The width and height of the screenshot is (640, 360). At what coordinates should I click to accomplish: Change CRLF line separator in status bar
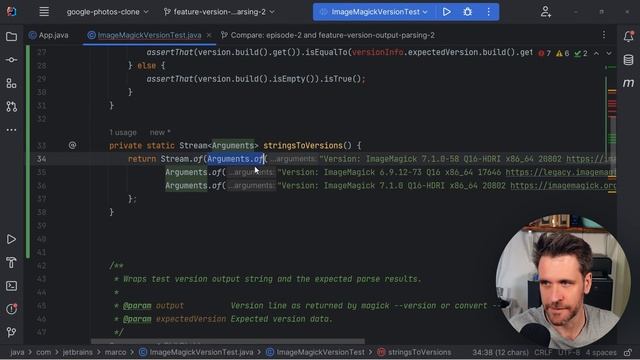543,352
